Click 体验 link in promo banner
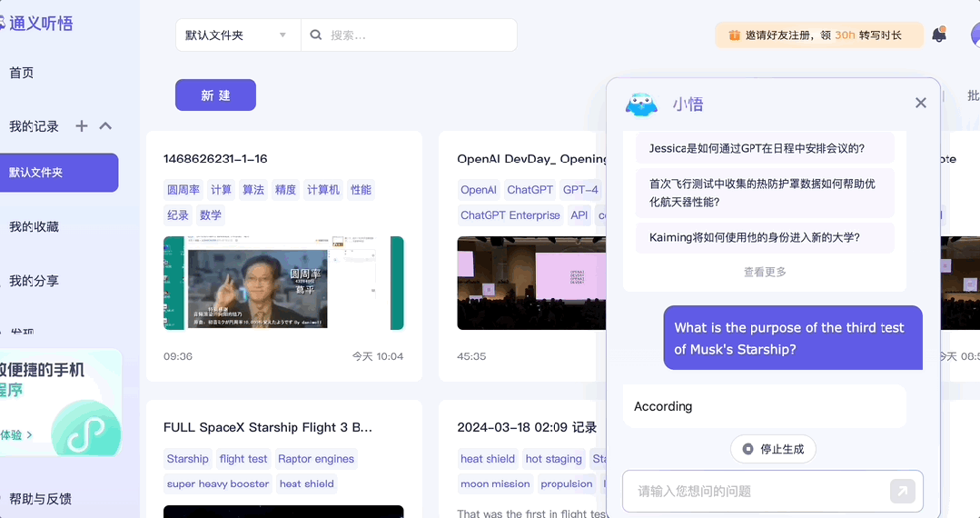This screenshot has width=980, height=518. click(x=16, y=434)
